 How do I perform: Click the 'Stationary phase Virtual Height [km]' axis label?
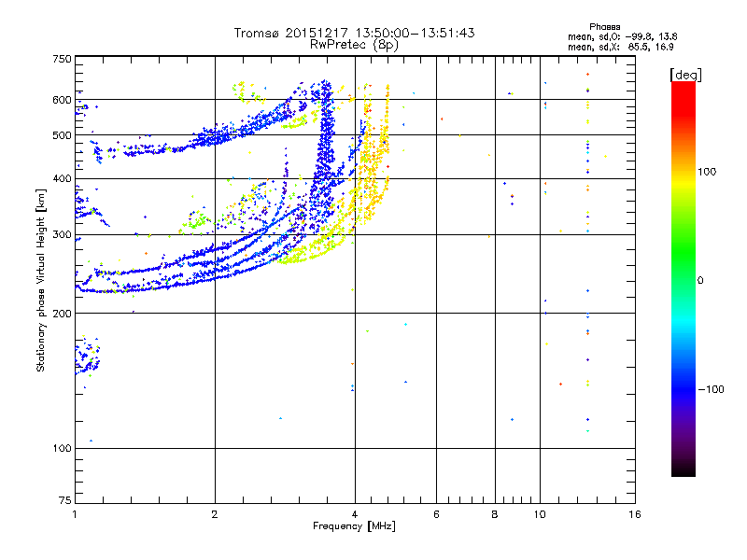41,280
